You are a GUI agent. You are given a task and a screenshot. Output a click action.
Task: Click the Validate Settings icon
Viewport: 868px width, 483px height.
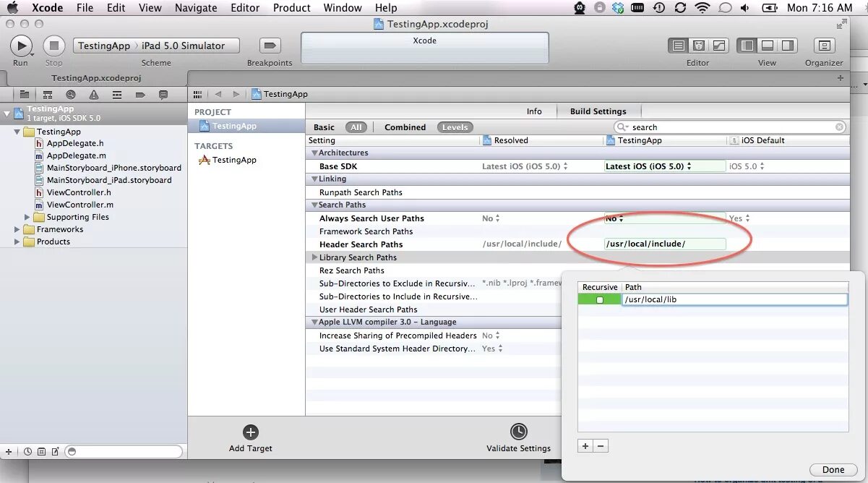pyautogui.click(x=518, y=432)
